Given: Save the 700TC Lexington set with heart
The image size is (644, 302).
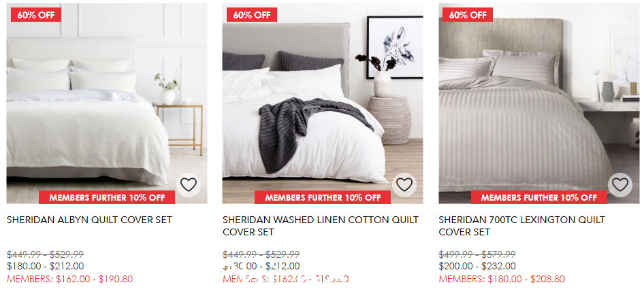Looking at the screenshot, I should [619, 185].
